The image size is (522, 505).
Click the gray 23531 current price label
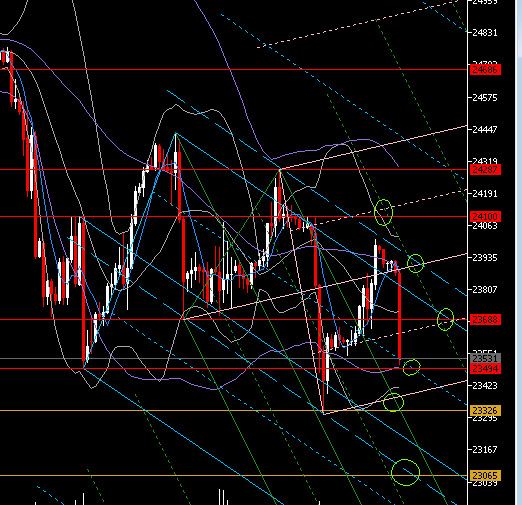(485, 359)
